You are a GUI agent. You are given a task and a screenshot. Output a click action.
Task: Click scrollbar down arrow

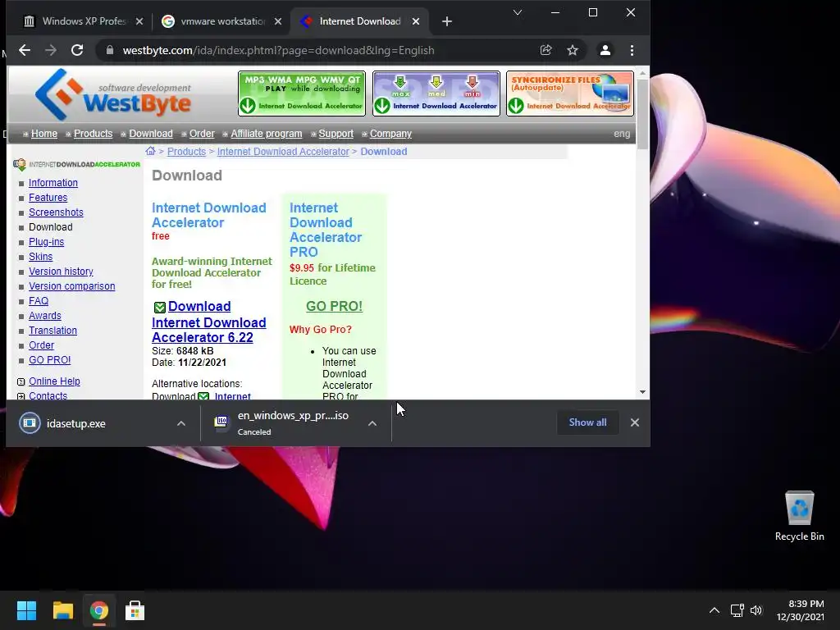[642, 392]
